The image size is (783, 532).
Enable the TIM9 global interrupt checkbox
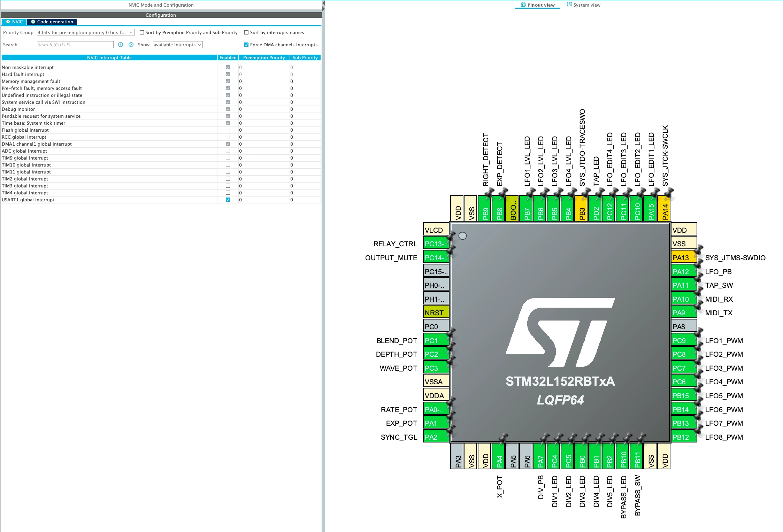click(x=228, y=158)
